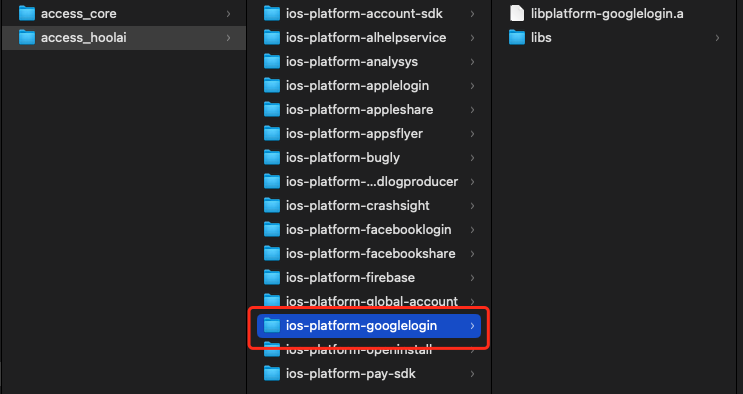Expand ios-platform-facebookshare chevron
743x394 pixels.
[x=472, y=254]
